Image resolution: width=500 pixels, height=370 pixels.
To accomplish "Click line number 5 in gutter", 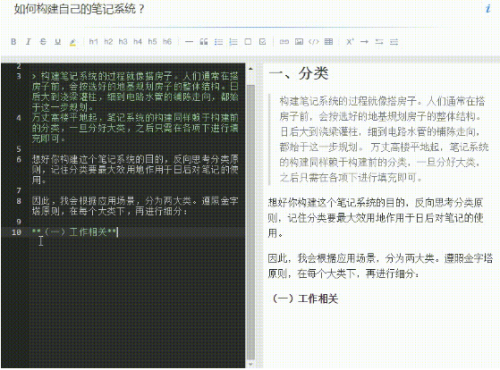I will pyautogui.click(x=19, y=149).
